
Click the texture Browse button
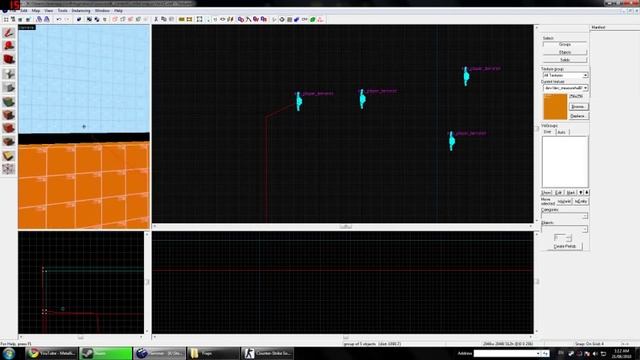click(578, 107)
